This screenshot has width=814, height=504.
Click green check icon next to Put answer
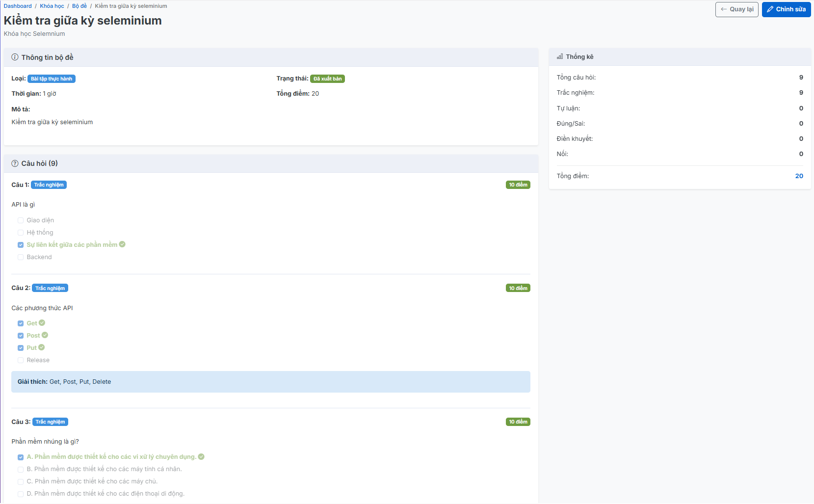point(42,347)
